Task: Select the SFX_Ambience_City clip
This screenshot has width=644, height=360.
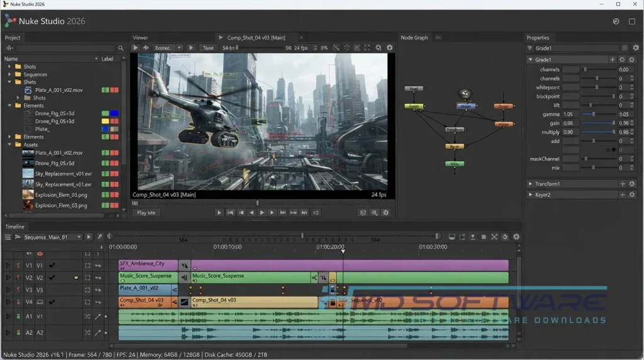Action: pos(148,266)
